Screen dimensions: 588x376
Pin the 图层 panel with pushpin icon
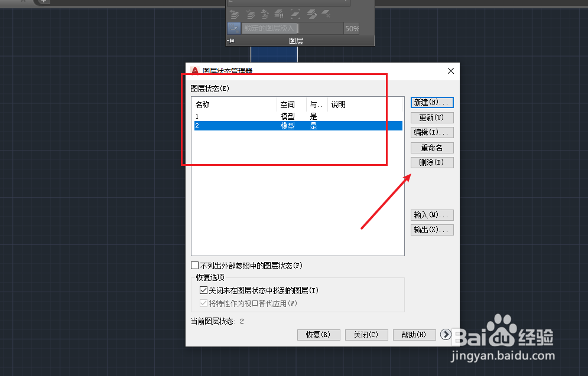230,41
